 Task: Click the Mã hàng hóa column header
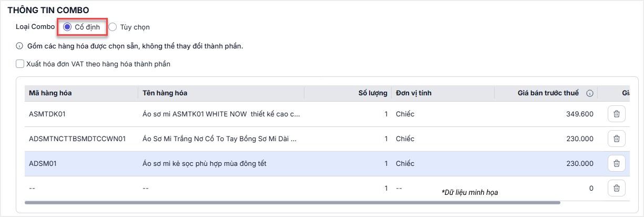point(50,93)
